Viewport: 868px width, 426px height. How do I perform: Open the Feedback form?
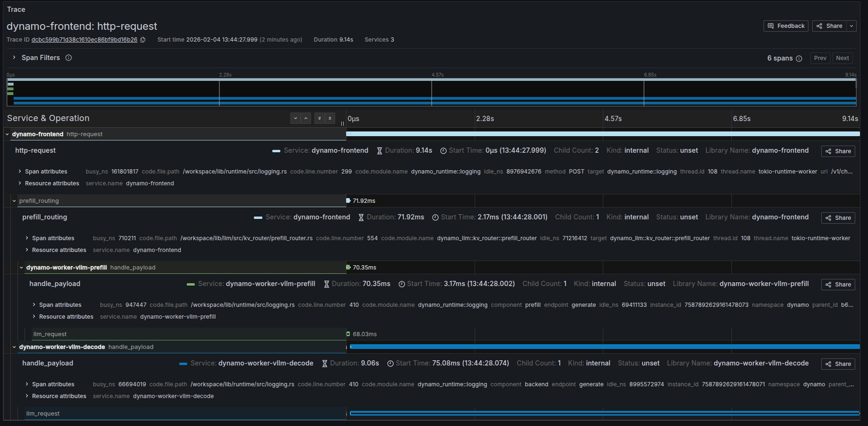[x=786, y=26]
